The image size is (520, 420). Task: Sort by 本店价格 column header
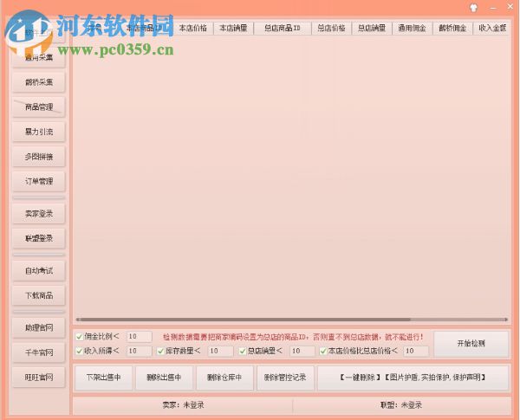[x=193, y=29]
